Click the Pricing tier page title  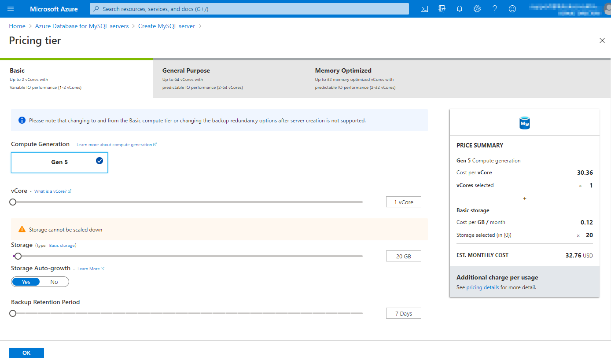(35, 40)
